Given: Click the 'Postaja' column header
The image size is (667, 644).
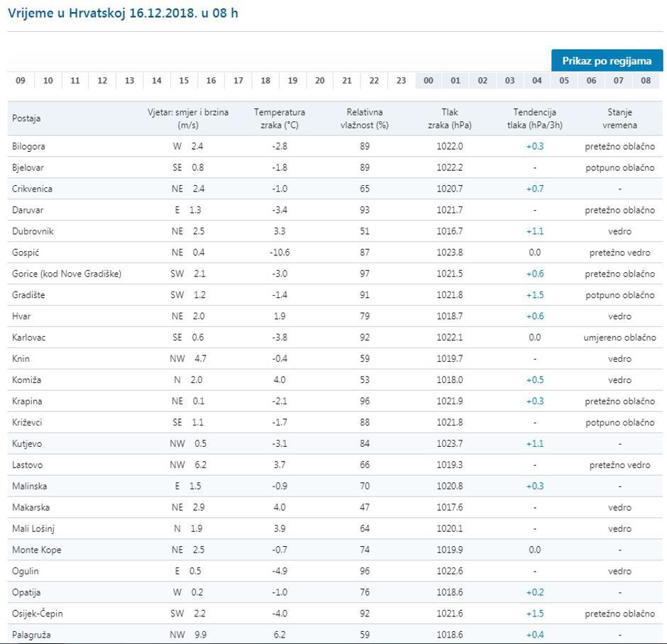Looking at the screenshot, I should [26, 118].
